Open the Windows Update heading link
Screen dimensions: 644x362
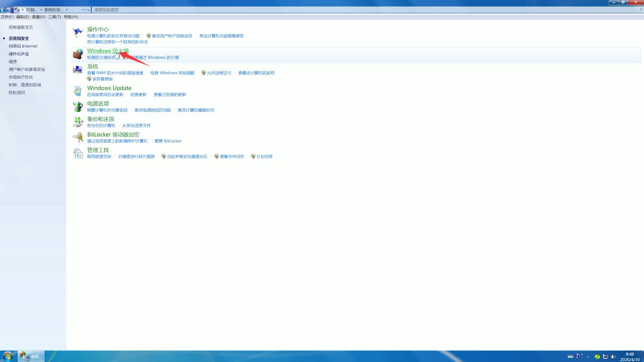pos(109,88)
